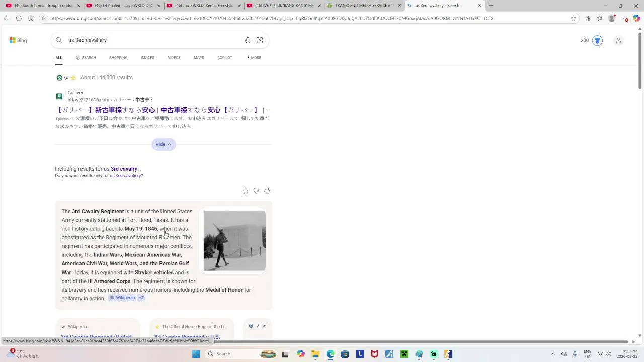The height and width of the screenshot is (362, 644).
Task: Open the ENG US language switcher
Action: click(x=587, y=354)
